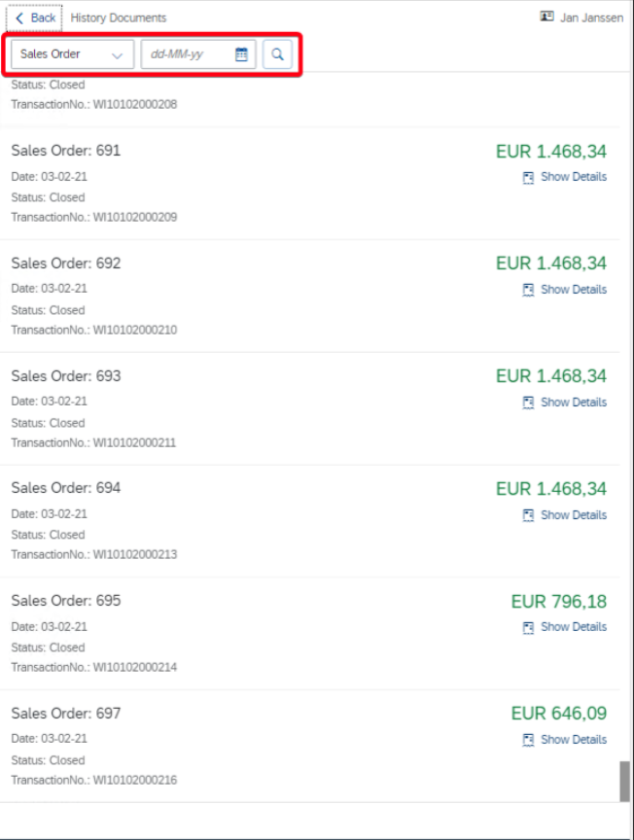Click the details icon for Sales Order 694
The width and height of the screenshot is (634, 840).
tap(528, 515)
